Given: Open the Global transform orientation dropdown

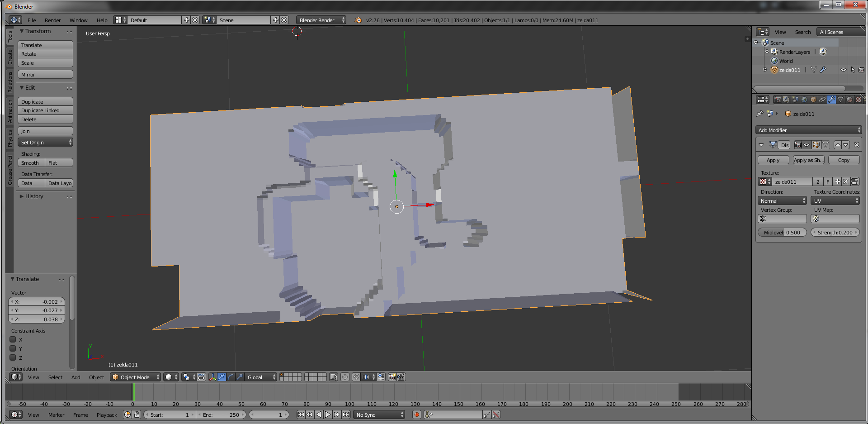Looking at the screenshot, I should click(x=261, y=377).
